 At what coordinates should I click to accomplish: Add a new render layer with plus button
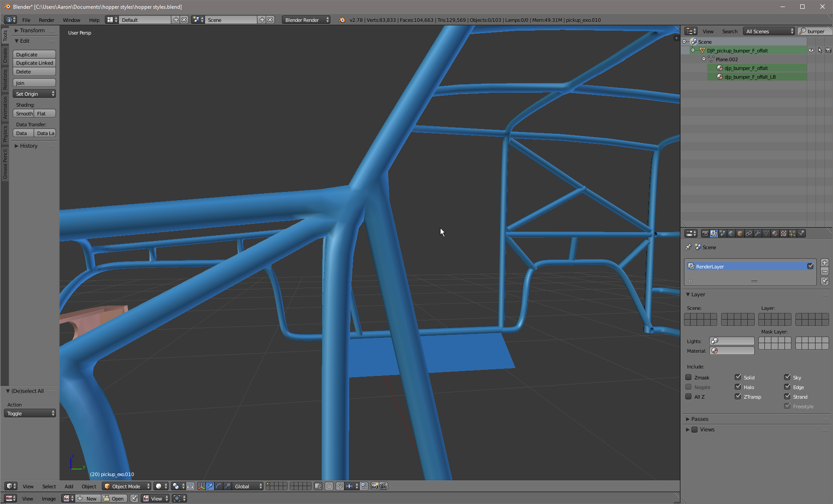(x=824, y=263)
